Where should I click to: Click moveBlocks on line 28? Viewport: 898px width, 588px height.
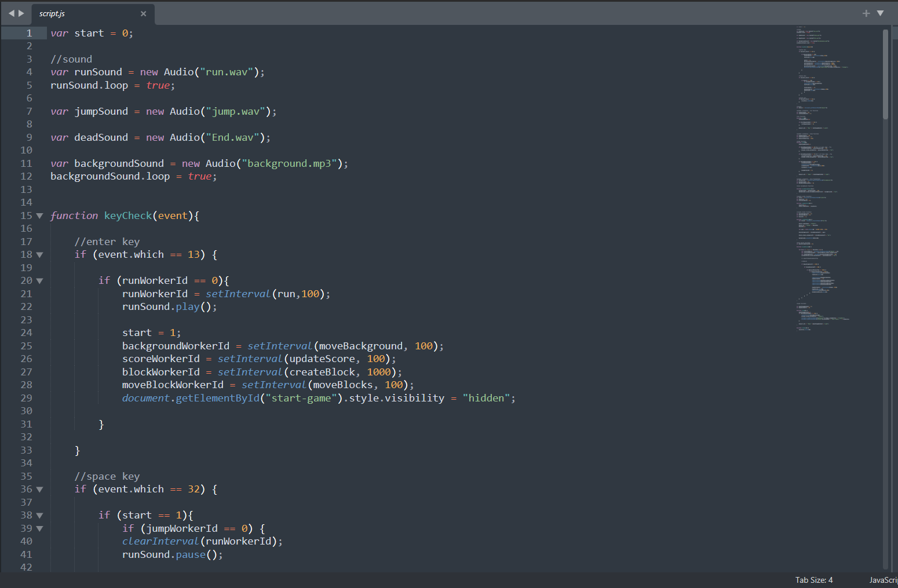[343, 385]
